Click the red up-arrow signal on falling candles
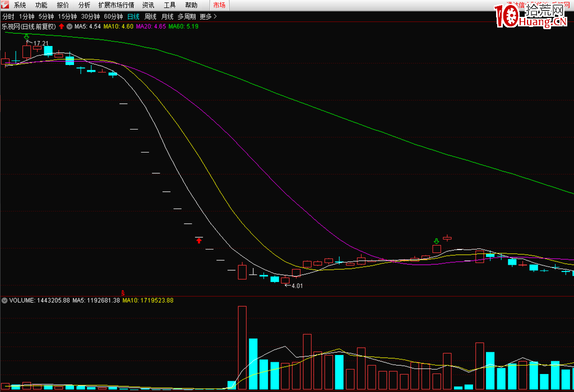This screenshot has height=392, width=574. [x=198, y=241]
